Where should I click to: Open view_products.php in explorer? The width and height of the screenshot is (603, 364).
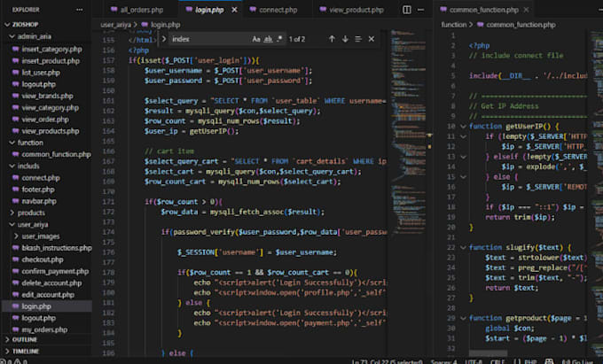pos(50,131)
